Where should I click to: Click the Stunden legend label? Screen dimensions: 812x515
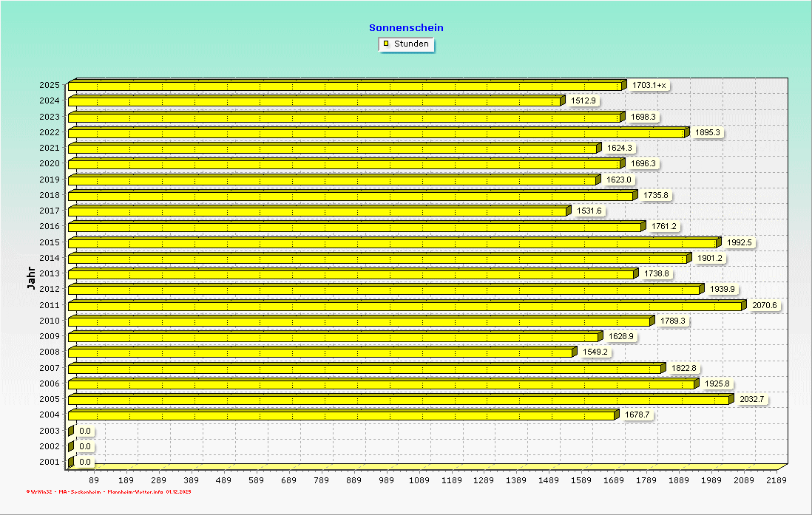tap(411, 44)
